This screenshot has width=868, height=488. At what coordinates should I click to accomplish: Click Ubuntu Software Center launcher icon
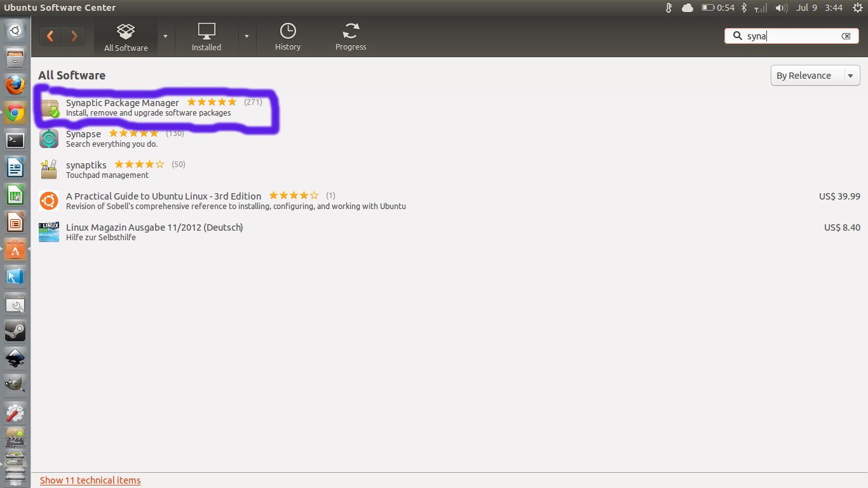click(15, 250)
